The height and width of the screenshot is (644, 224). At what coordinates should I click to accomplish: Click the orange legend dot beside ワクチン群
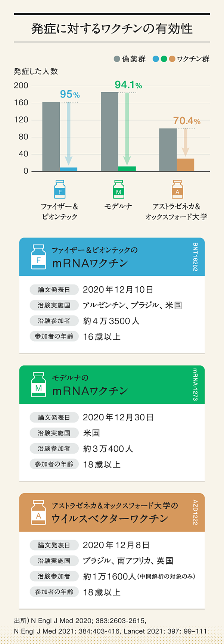172,59
